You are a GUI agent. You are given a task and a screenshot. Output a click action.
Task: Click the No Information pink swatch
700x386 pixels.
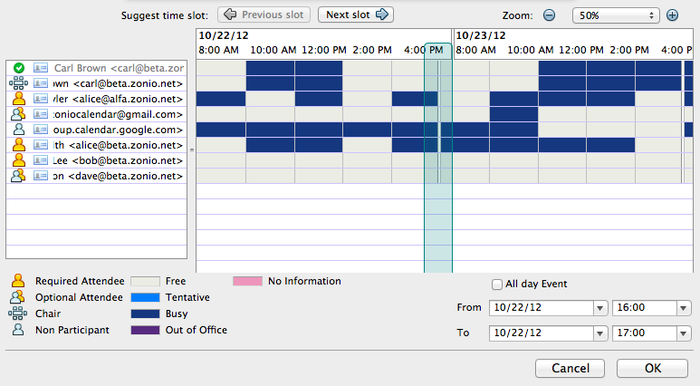[247, 281]
